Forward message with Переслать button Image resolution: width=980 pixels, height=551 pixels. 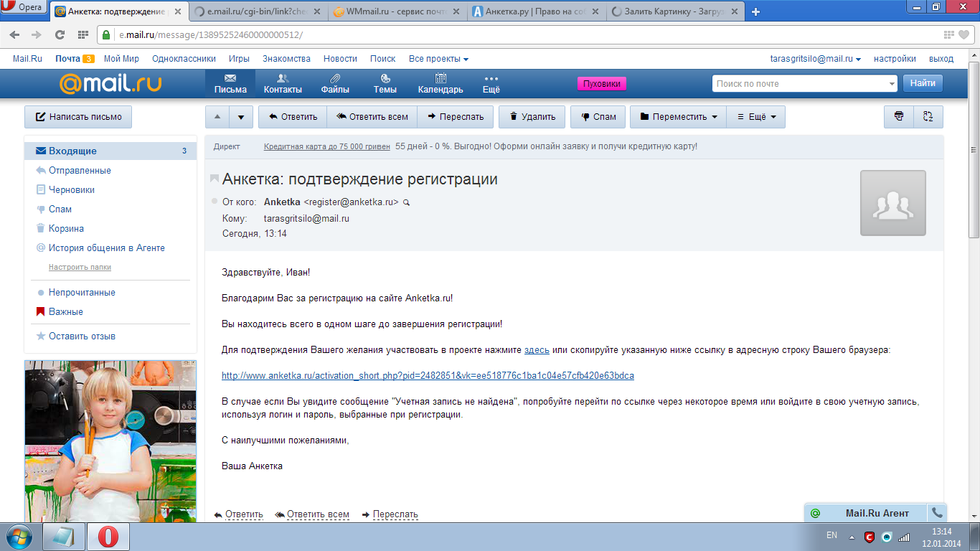(455, 117)
